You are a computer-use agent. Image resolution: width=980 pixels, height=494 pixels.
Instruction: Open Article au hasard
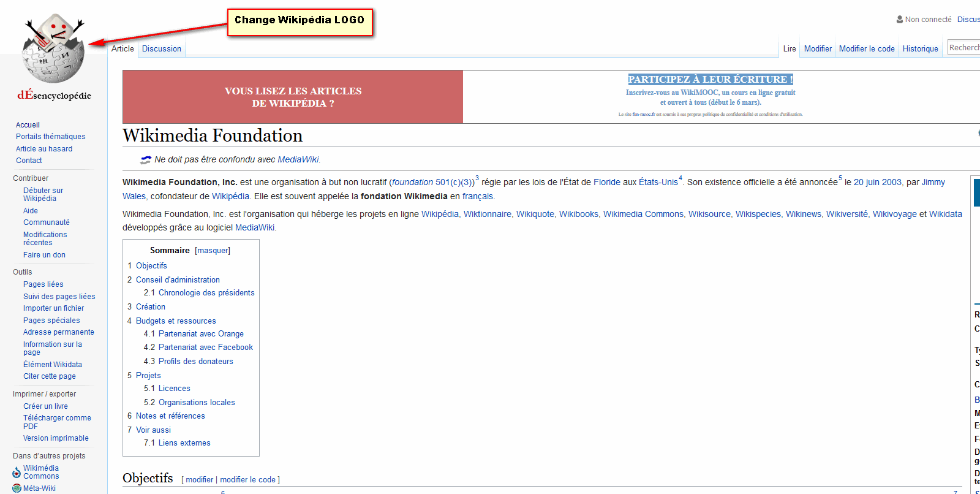[x=44, y=149]
